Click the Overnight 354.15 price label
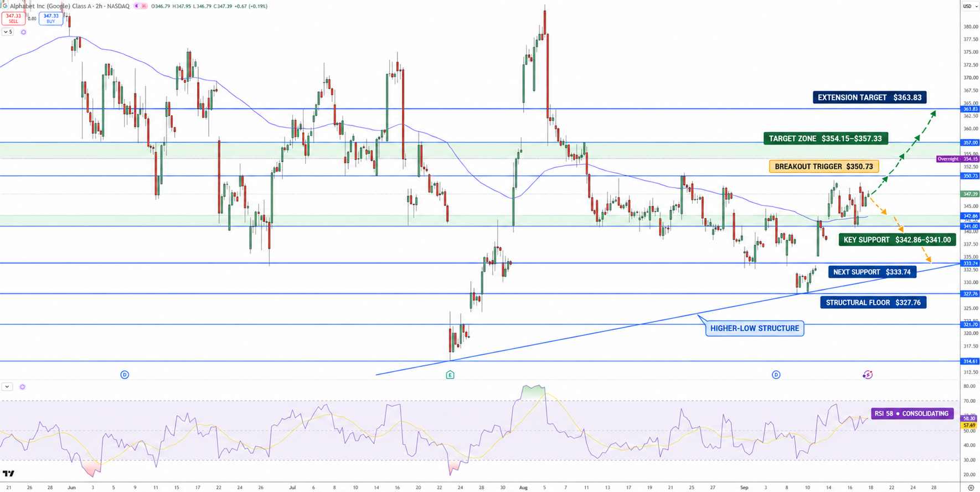Image resolution: width=980 pixels, height=492 pixels. click(x=958, y=159)
